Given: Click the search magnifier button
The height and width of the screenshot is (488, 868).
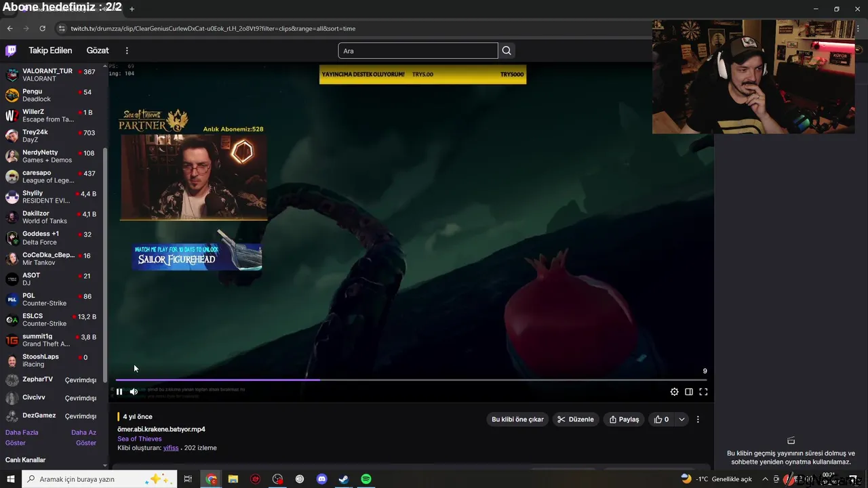Looking at the screenshot, I should pyautogui.click(x=507, y=51).
